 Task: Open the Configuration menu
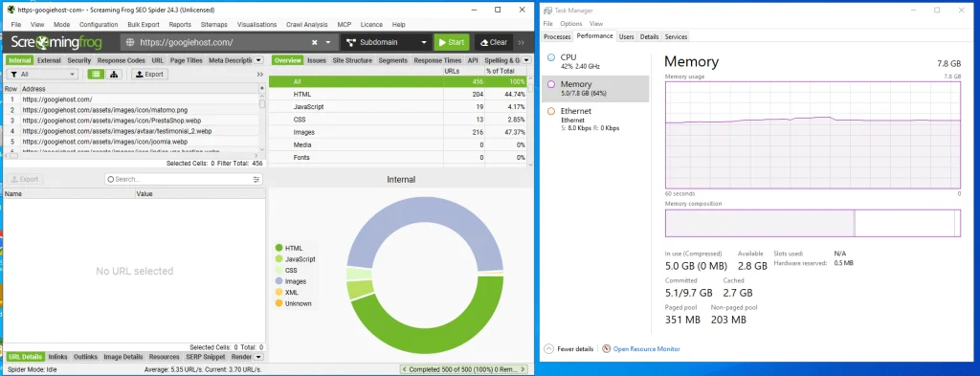click(x=99, y=24)
